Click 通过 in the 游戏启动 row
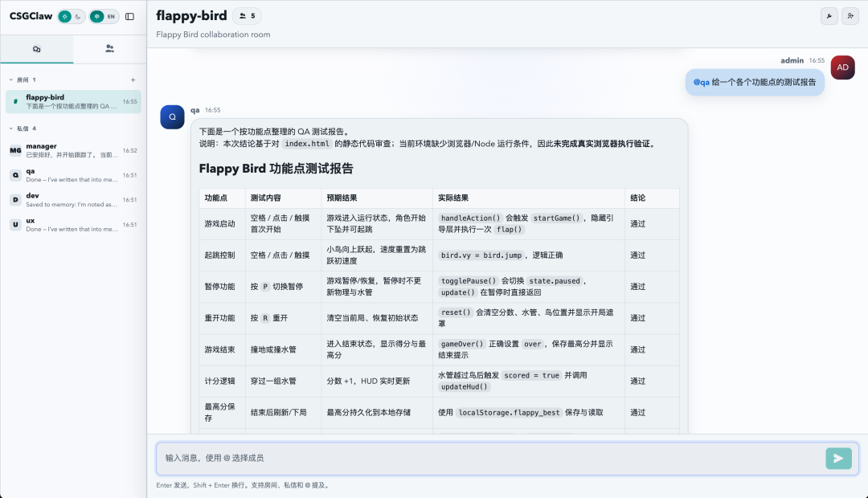Viewport: 868px width, 498px height. [x=637, y=224]
